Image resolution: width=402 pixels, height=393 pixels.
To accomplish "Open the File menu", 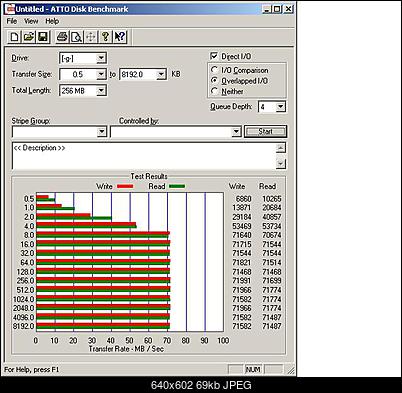I will click(12, 21).
